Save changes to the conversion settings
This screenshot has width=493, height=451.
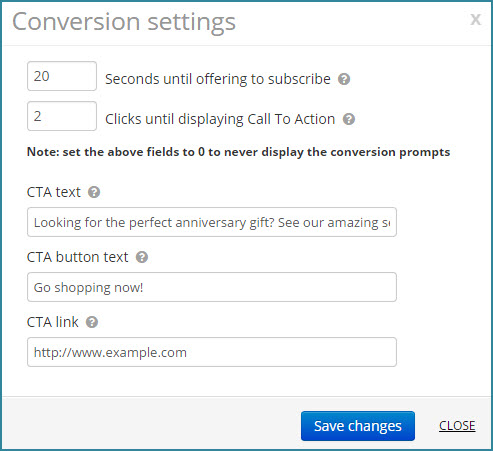(358, 426)
